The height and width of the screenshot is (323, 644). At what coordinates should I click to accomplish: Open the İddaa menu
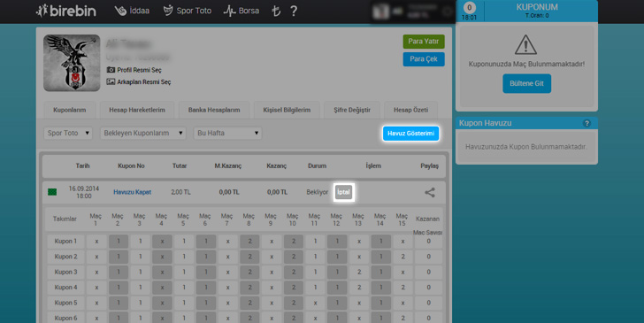point(132,11)
